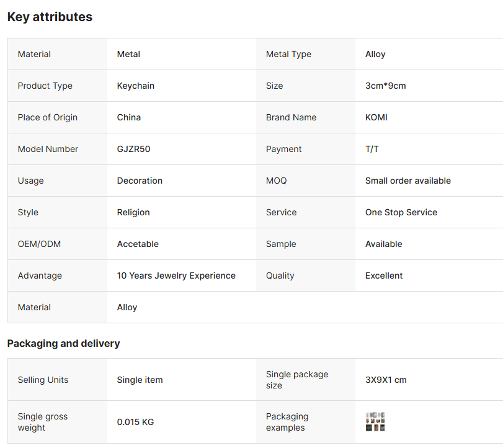
Task: Select the Religion style value
Action: tap(133, 212)
